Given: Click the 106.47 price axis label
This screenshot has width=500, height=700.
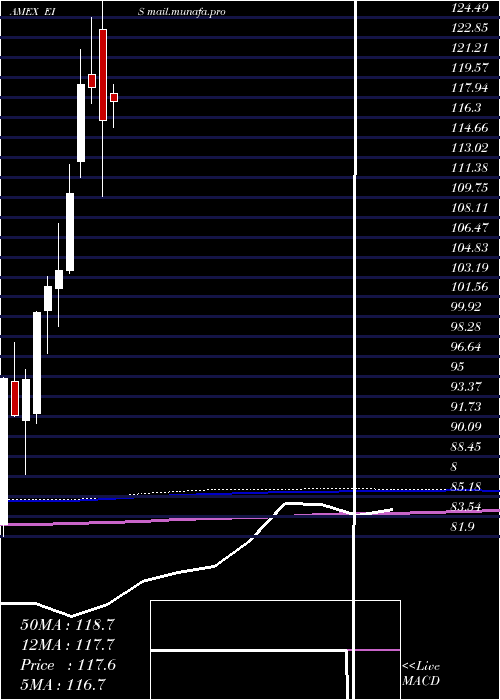Looking at the screenshot, I should click(470, 228).
